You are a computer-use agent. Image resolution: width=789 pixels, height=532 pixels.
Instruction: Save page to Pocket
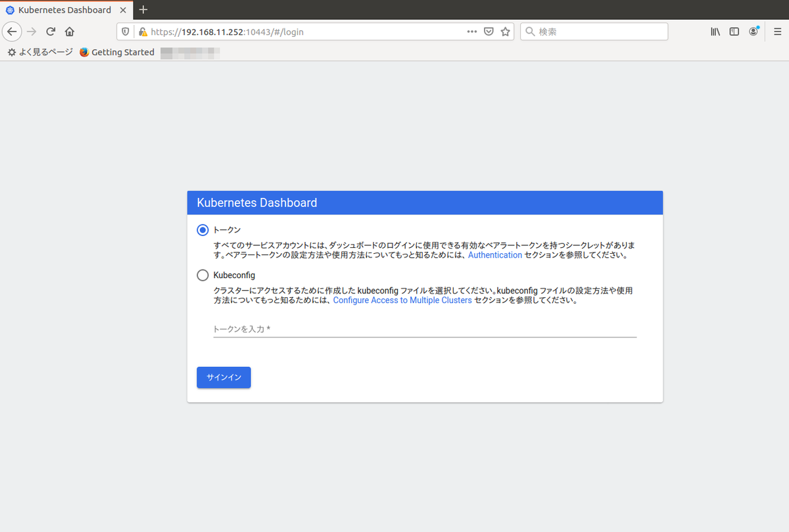tap(489, 32)
